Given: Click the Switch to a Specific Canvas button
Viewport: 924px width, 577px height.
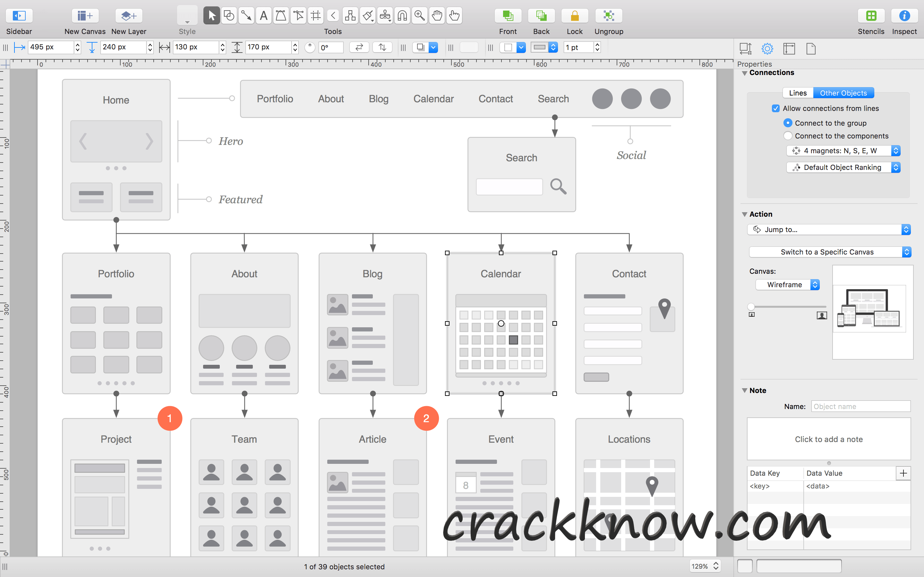Looking at the screenshot, I should [x=829, y=251].
